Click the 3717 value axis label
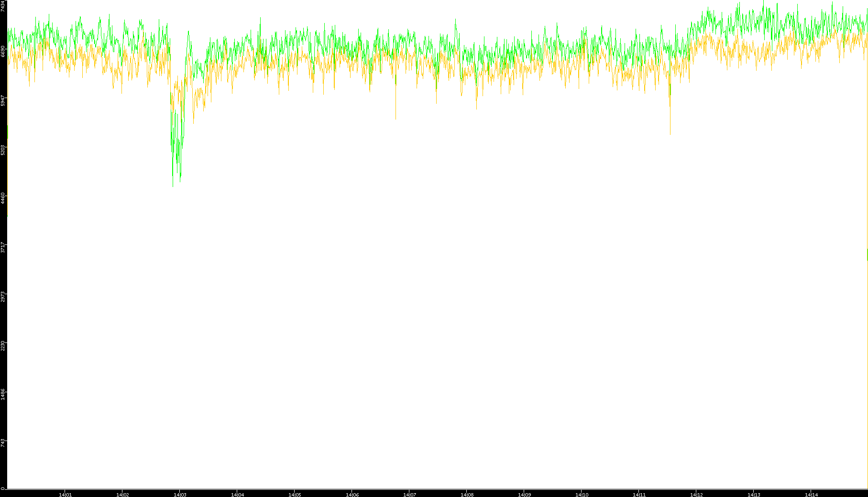 pos(3,247)
